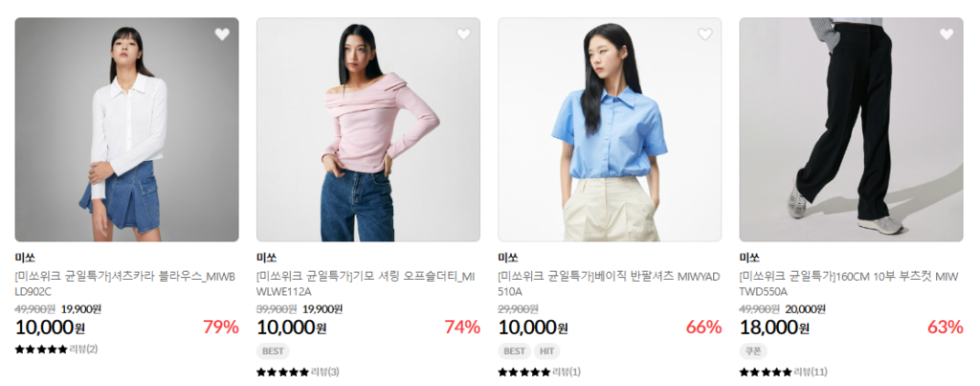Screen dimensions: 980x386
Task: Click the BEST badge under pink tee
Action: [x=273, y=351]
